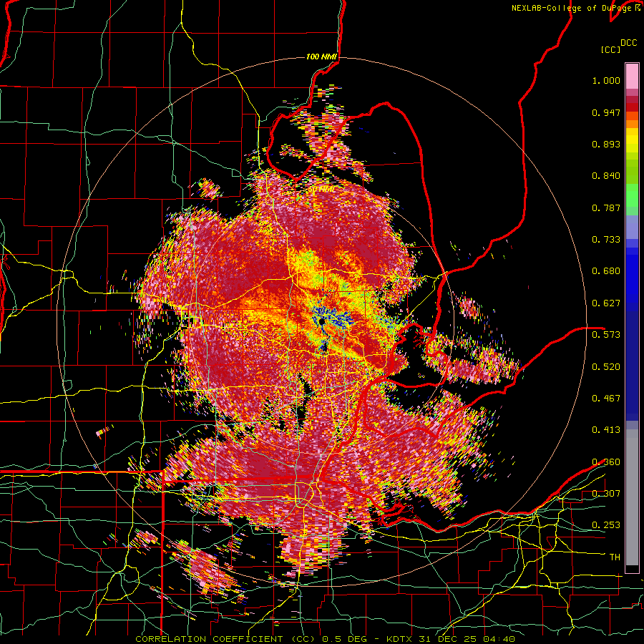Screen dimensions: 644x644
Task: Click the pink top segment of color bar
Action: [632, 76]
